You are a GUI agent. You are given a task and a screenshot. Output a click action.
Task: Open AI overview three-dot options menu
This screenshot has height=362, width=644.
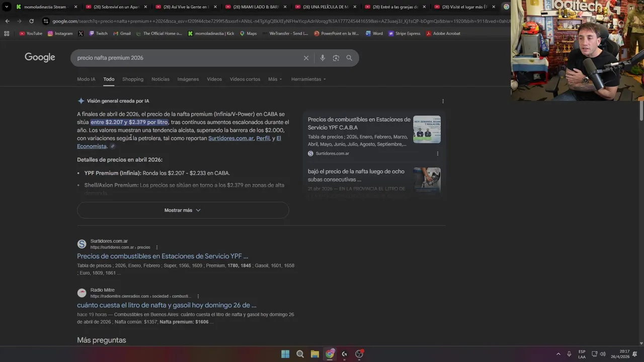coord(443,101)
